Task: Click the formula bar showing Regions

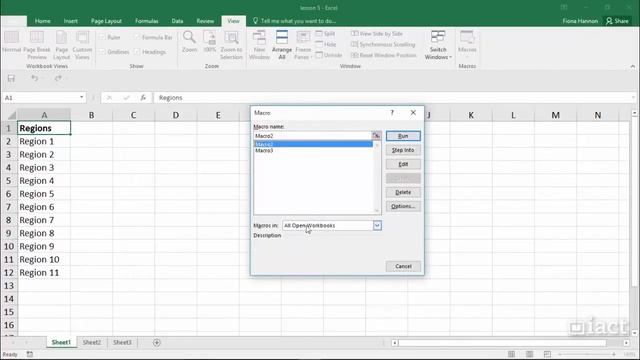Action: coord(393,98)
